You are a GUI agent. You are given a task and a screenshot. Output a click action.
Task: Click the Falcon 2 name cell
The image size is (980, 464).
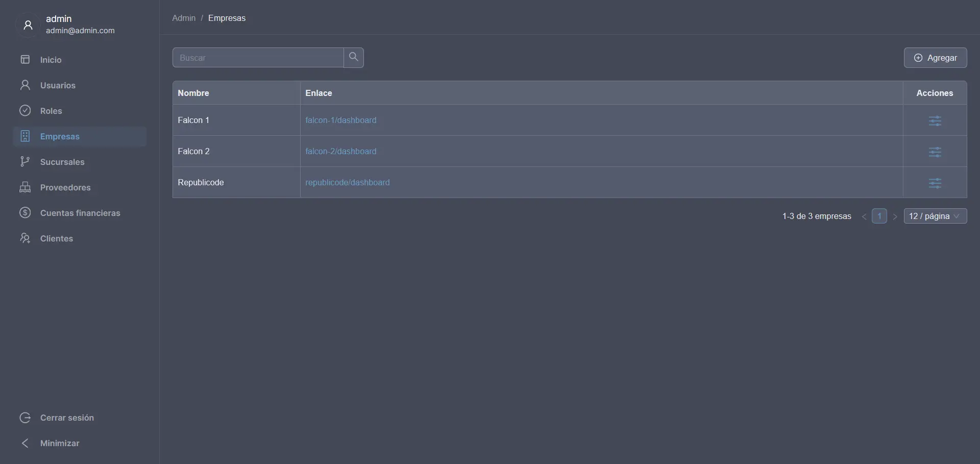236,151
